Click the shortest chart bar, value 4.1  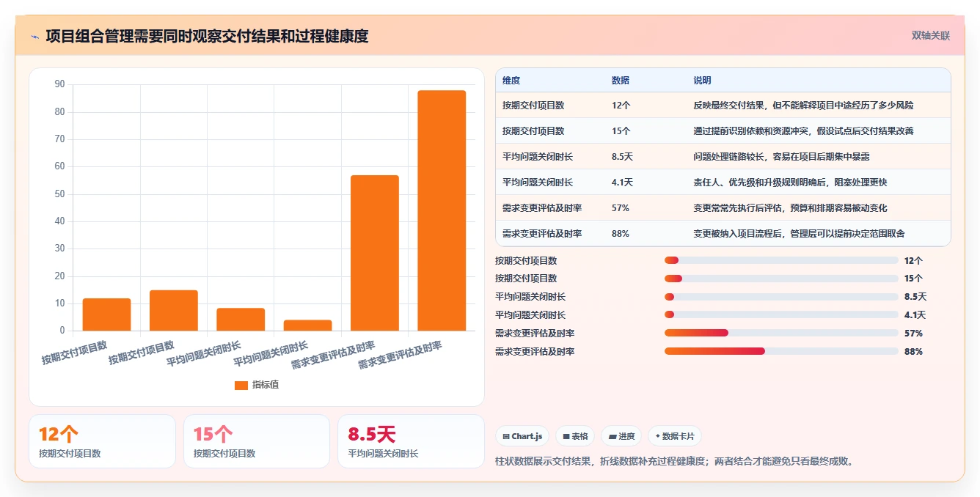click(x=308, y=325)
